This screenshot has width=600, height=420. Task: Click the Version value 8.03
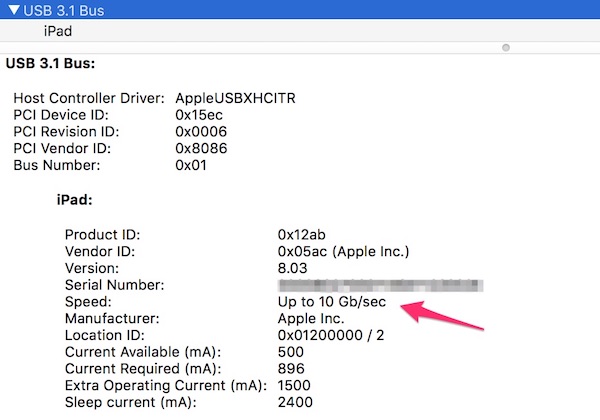[293, 268]
